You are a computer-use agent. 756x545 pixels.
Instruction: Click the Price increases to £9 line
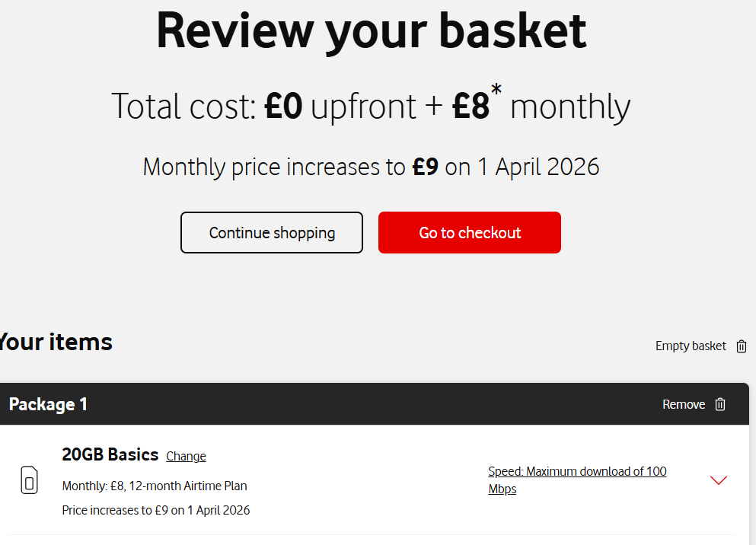(x=156, y=510)
